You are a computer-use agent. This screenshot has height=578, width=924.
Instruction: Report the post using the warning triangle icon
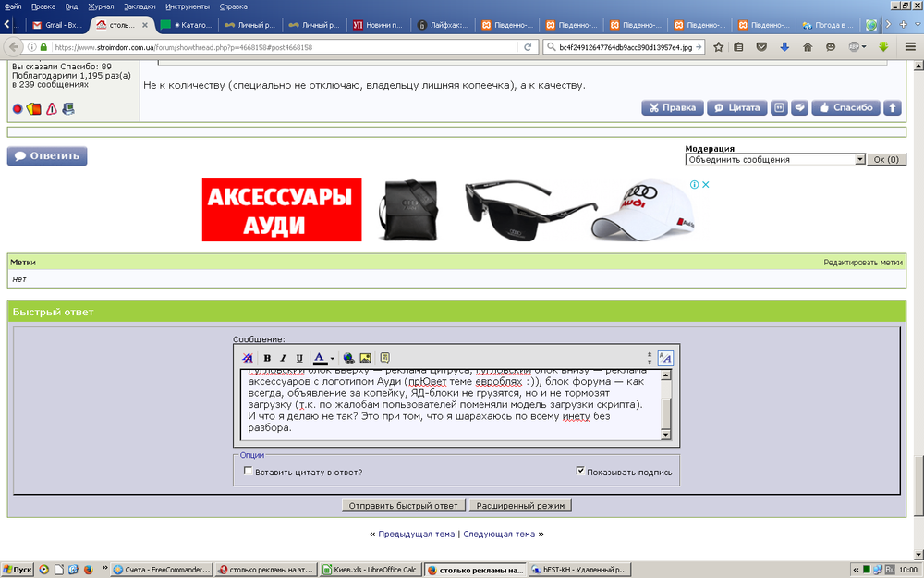(51, 108)
